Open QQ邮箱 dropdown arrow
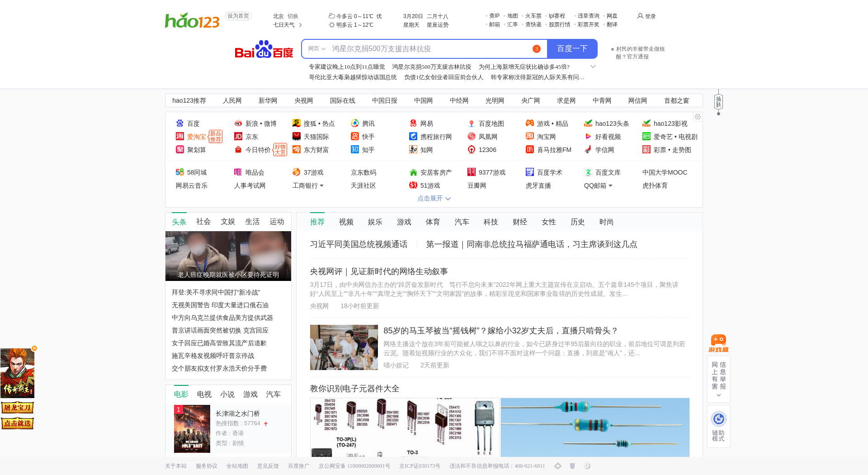The width and height of the screenshot is (868, 475). (610, 186)
